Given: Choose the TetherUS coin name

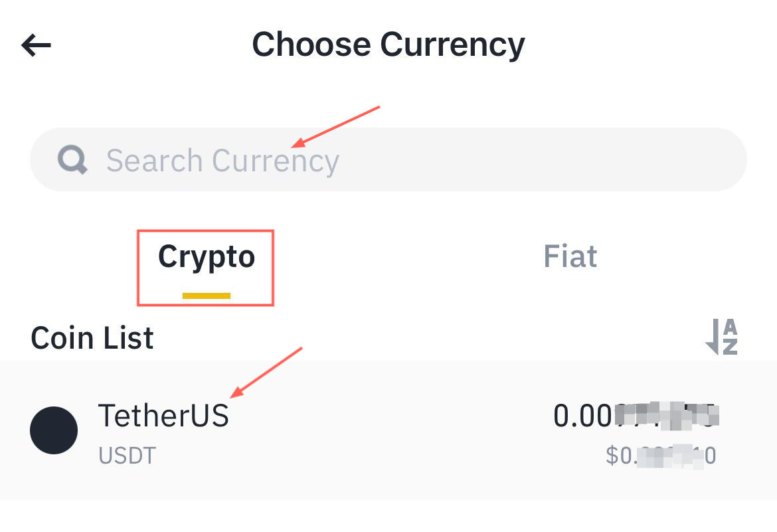Looking at the screenshot, I should 163,416.
